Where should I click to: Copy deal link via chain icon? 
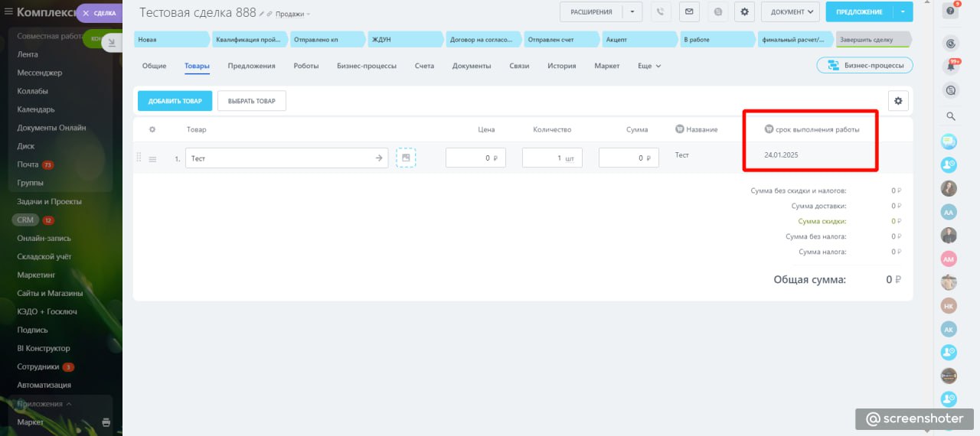269,14
